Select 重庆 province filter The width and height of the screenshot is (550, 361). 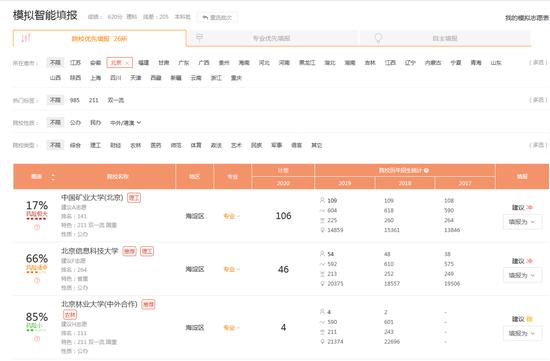[x=236, y=78]
